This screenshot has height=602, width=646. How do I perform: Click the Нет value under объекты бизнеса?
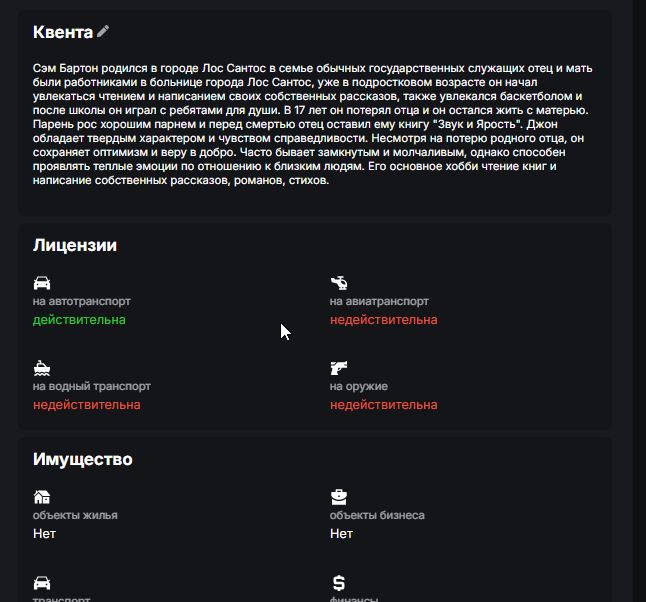click(x=341, y=534)
